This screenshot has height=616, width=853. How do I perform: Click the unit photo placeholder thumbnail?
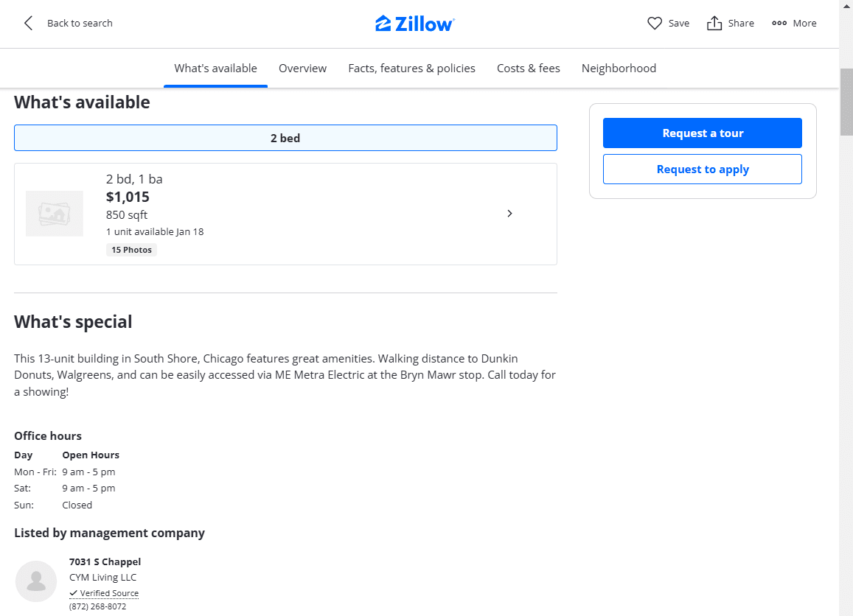(55, 214)
